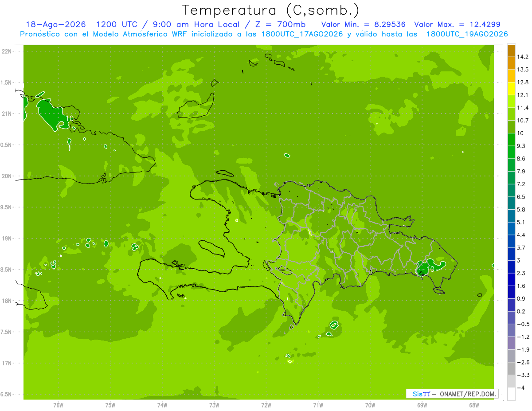Click the '17N' latitude label
Image resolution: width=532 pixels, height=411 pixels.
click(x=7, y=363)
